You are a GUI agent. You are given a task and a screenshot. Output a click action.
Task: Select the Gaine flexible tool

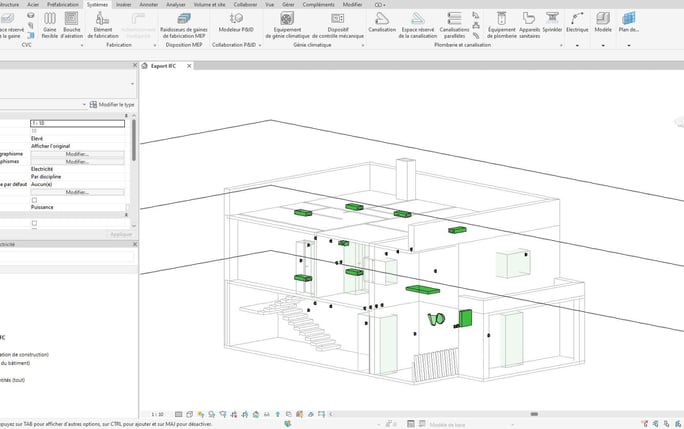pyautogui.click(x=50, y=25)
